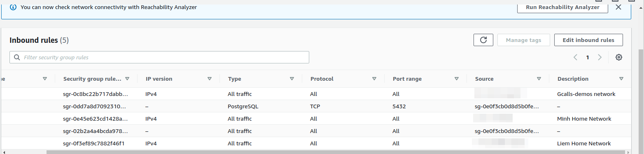Click IPv4 cell in Liem Home Network row

coord(151,143)
